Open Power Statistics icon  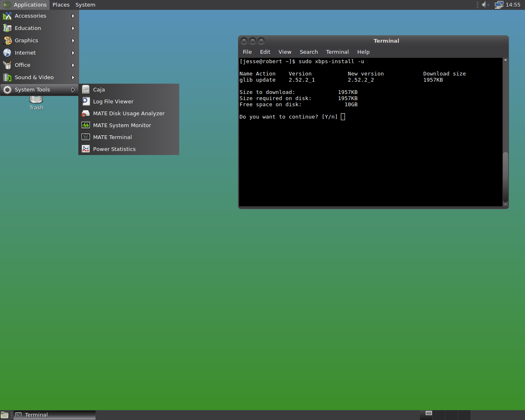pos(86,149)
